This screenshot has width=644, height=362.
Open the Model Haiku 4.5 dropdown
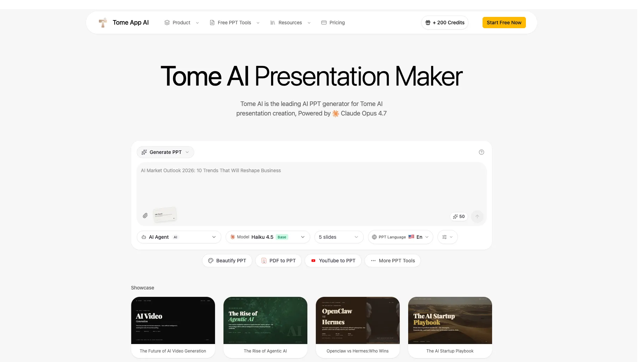(x=268, y=237)
